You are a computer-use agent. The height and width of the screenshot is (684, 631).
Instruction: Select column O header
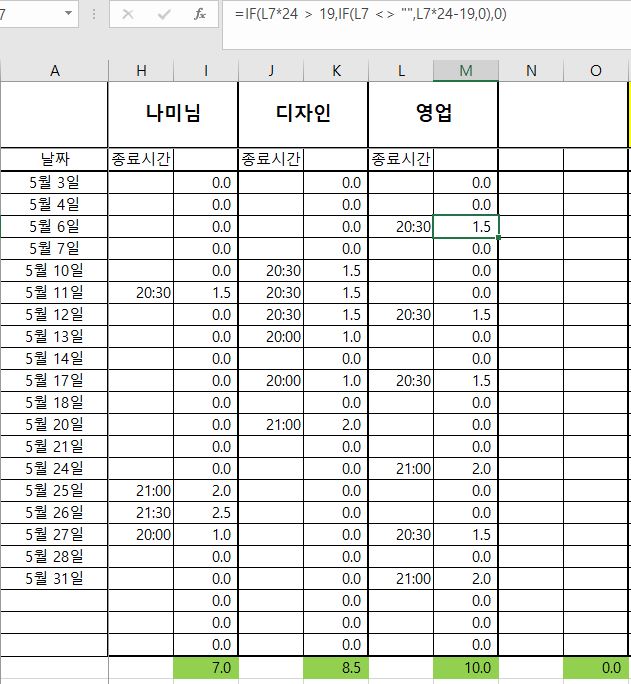coord(596,71)
